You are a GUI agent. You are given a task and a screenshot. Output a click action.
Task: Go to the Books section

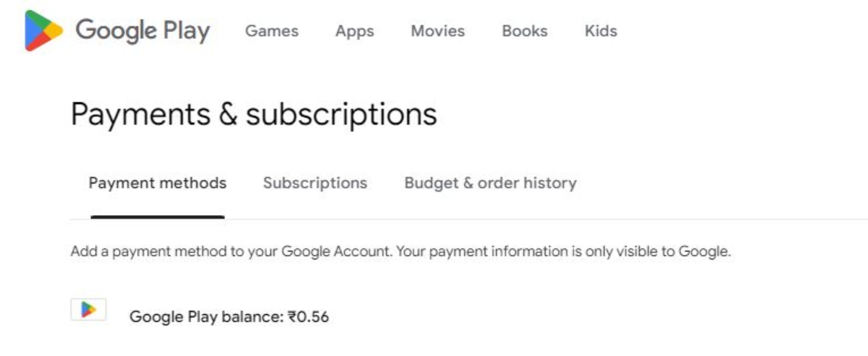pos(524,31)
